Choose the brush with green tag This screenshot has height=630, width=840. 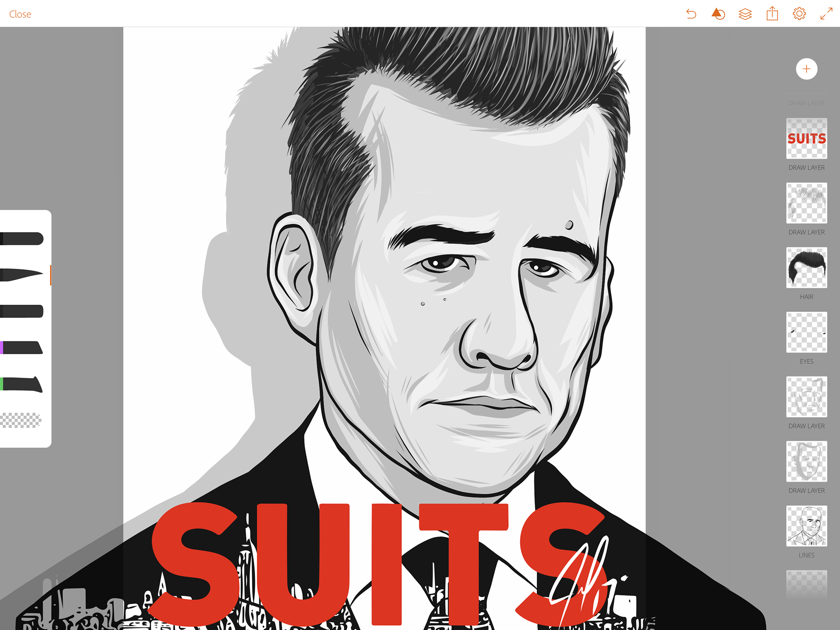tap(22, 384)
